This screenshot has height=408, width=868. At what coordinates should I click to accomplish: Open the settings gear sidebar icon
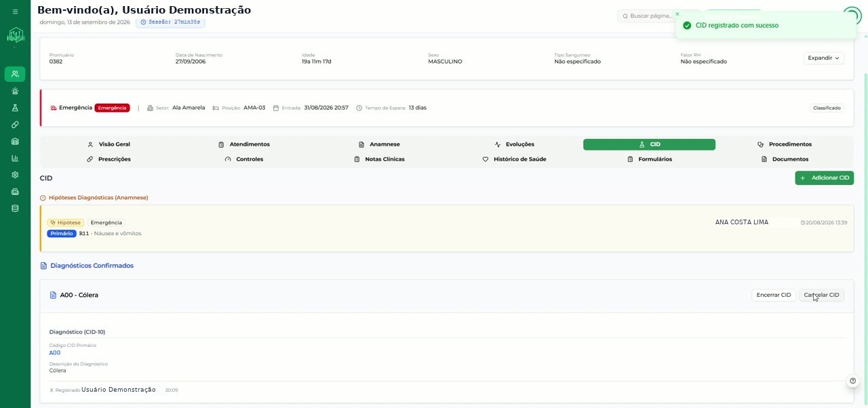coord(15,175)
